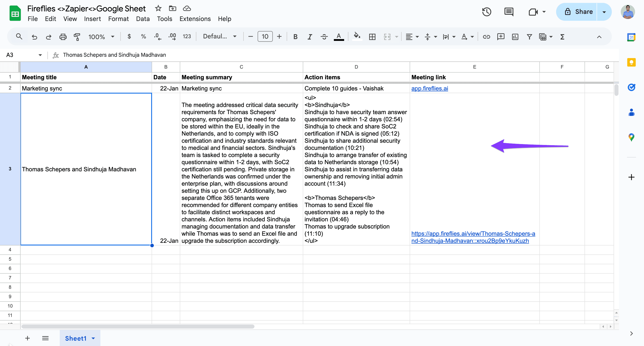Open the Extensions menu
644x346 pixels.
pos(195,19)
